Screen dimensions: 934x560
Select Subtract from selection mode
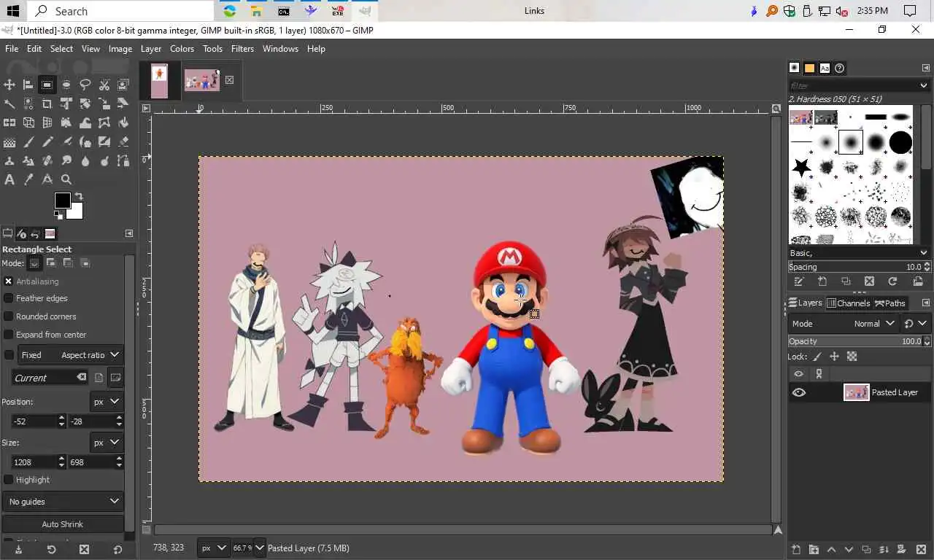[68, 263]
